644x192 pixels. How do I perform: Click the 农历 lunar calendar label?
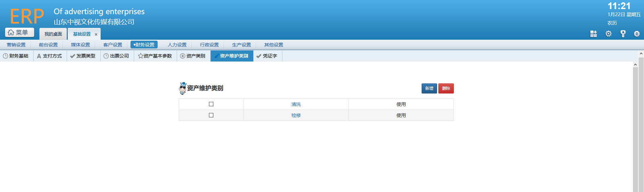[612, 23]
